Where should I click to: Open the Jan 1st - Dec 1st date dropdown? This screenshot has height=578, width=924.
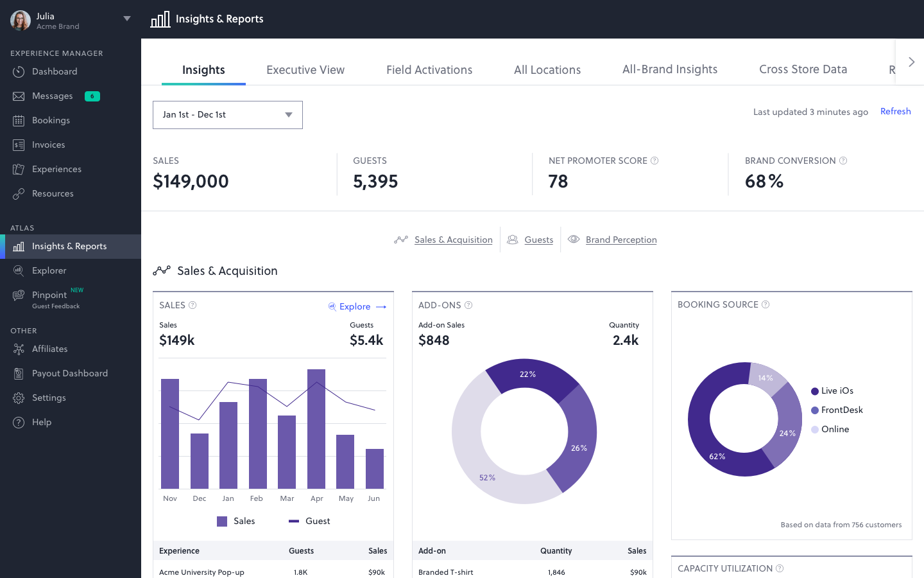pyautogui.click(x=228, y=115)
